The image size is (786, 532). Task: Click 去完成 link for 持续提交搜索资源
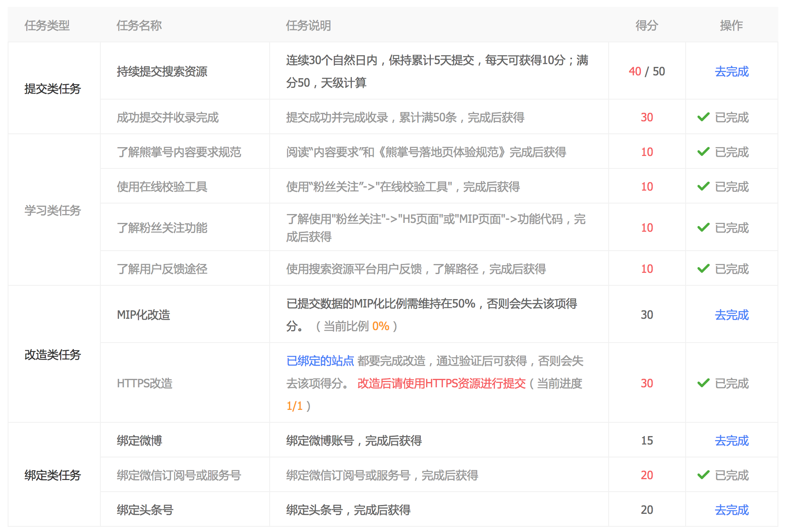pyautogui.click(x=731, y=71)
